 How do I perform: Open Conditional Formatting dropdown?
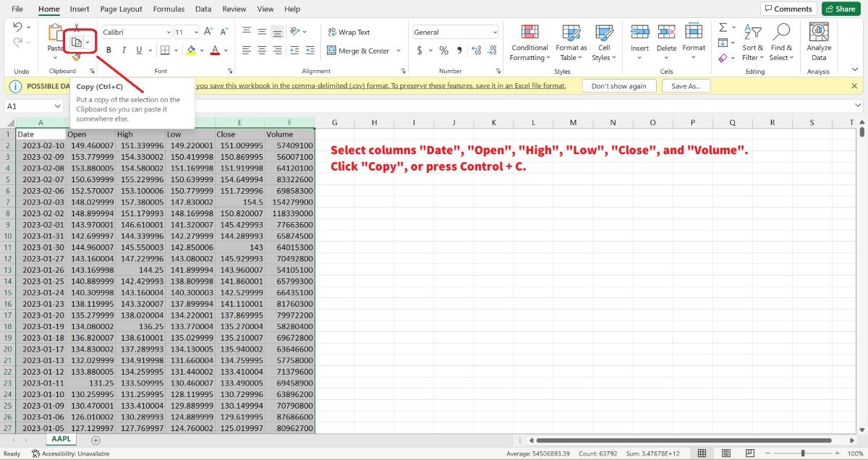click(529, 42)
